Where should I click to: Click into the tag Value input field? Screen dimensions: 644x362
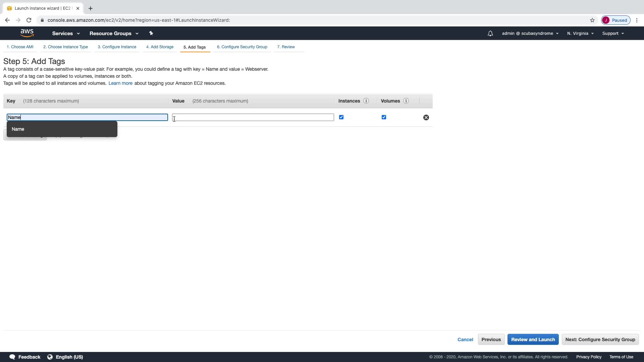253,117
